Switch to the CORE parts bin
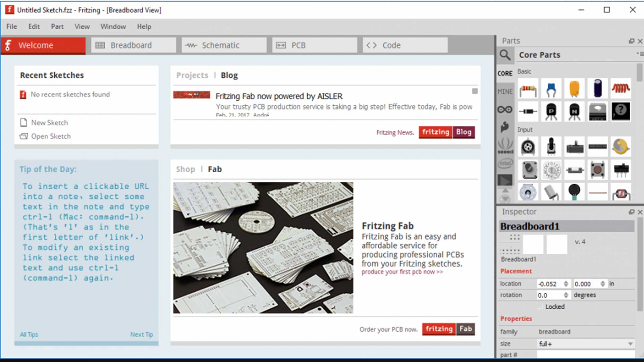The height and width of the screenshot is (362, 644). pos(505,73)
